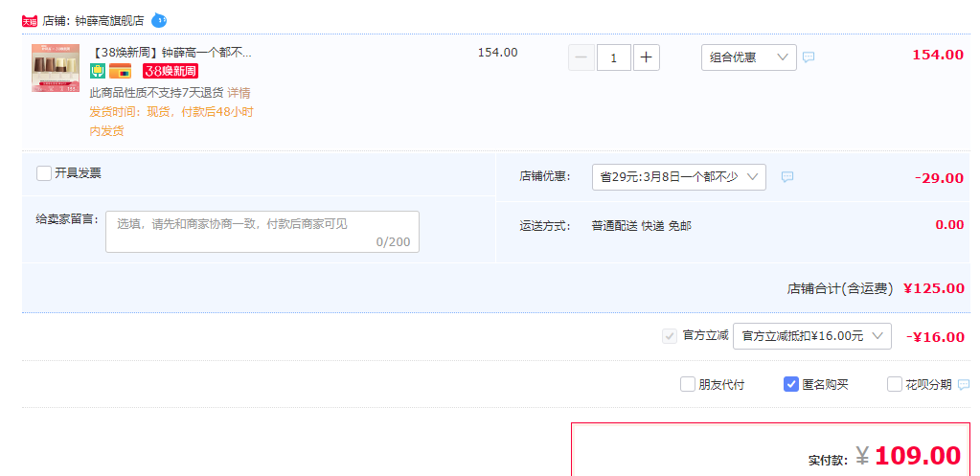980x476 pixels.
Task: Click the quantity input field showing 1
Action: [x=614, y=57]
